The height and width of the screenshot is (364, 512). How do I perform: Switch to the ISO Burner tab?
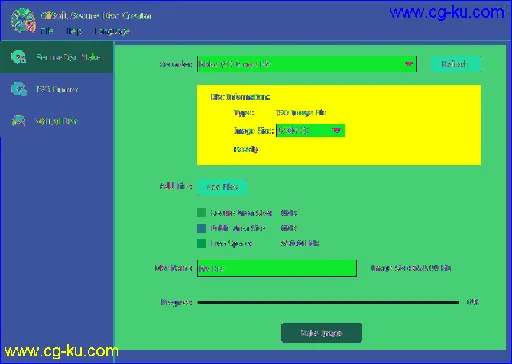(57, 89)
